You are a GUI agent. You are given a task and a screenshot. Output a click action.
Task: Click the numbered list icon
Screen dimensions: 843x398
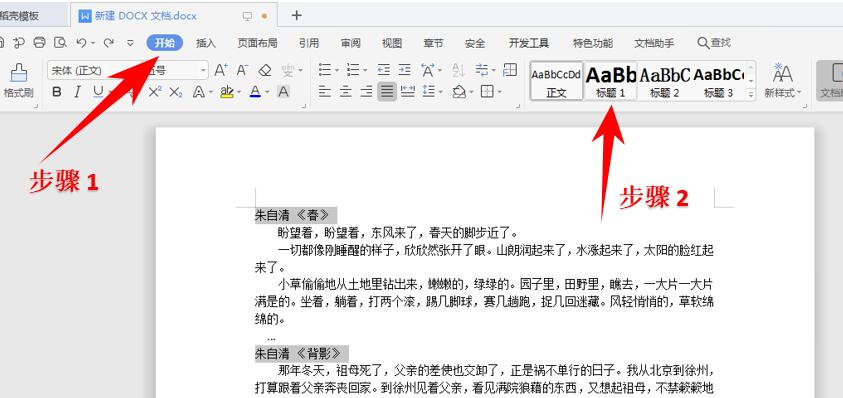(353, 70)
